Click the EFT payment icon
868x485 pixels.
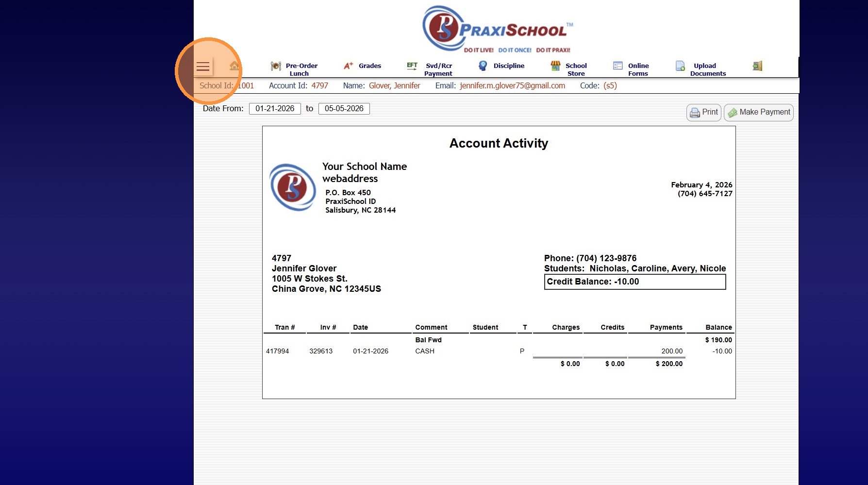(412, 66)
